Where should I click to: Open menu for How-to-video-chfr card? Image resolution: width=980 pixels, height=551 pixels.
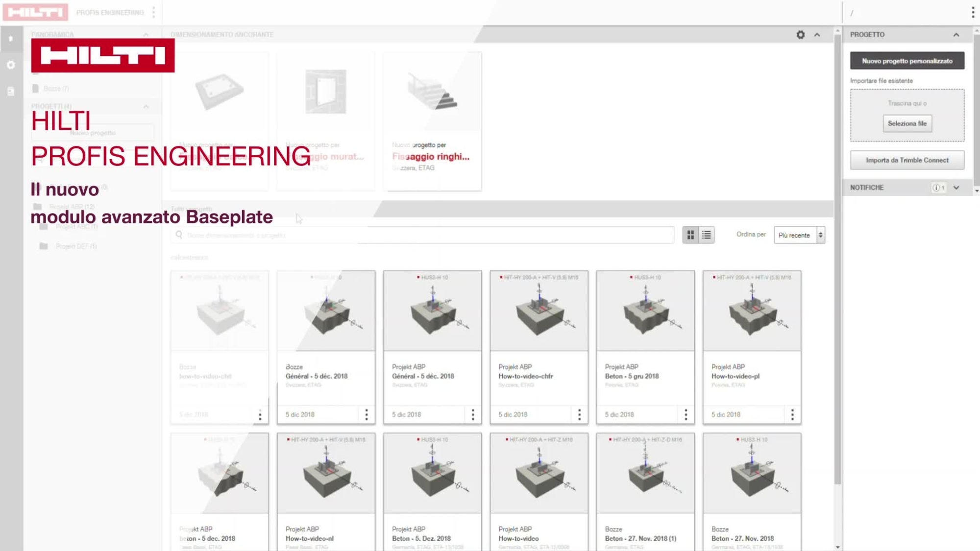579,415
